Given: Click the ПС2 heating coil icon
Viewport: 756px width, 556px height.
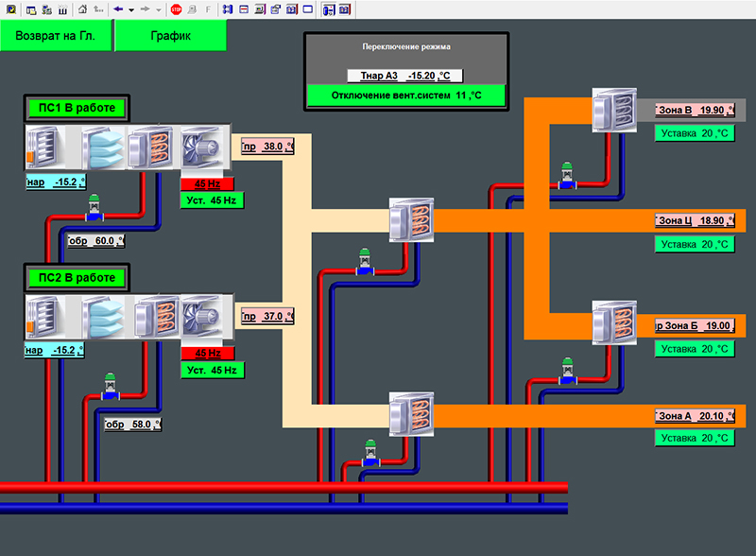Looking at the screenshot, I should coord(155,317).
